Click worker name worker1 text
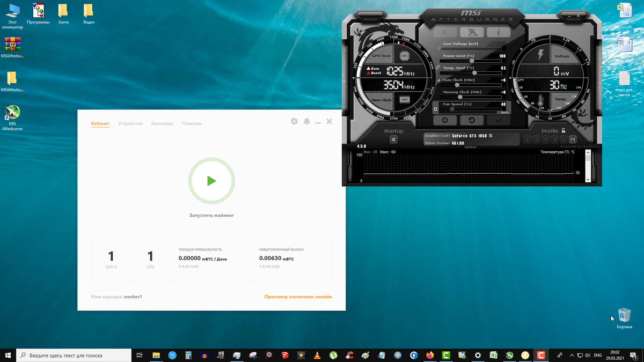This screenshot has width=644, height=362. coord(133,297)
